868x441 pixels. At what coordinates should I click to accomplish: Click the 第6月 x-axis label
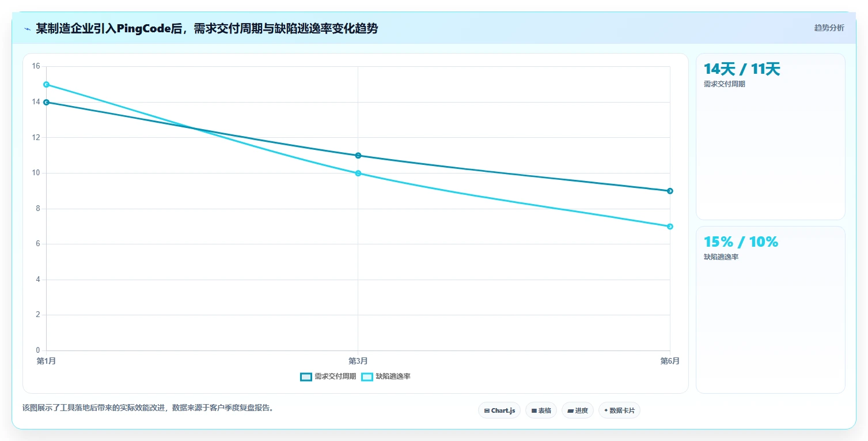670,361
